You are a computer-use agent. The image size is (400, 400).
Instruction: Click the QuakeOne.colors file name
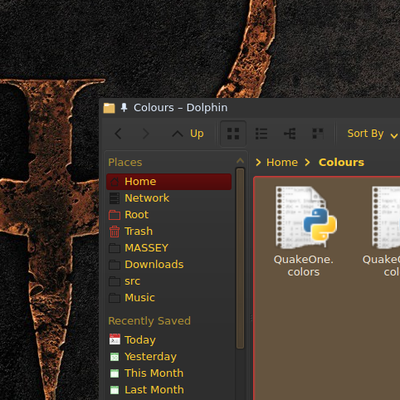pyautogui.click(x=304, y=266)
